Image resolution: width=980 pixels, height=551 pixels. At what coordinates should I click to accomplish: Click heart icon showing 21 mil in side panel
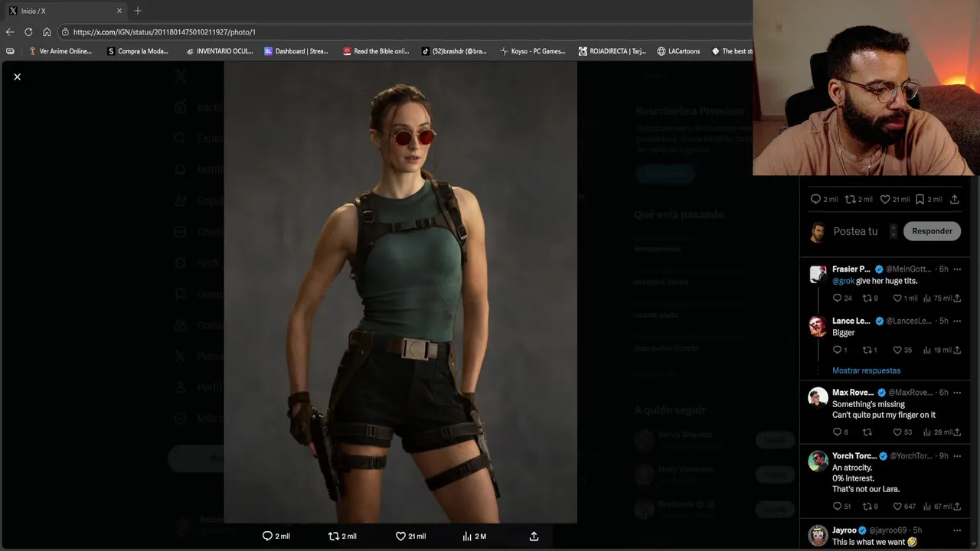(885, 199)
